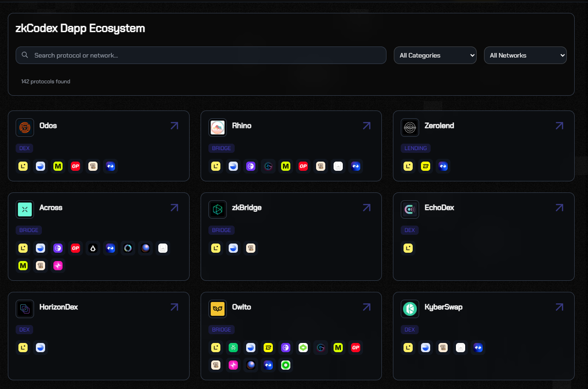
Task: Click the black droplet network icon in Across
Action: (x=93, y=248)
